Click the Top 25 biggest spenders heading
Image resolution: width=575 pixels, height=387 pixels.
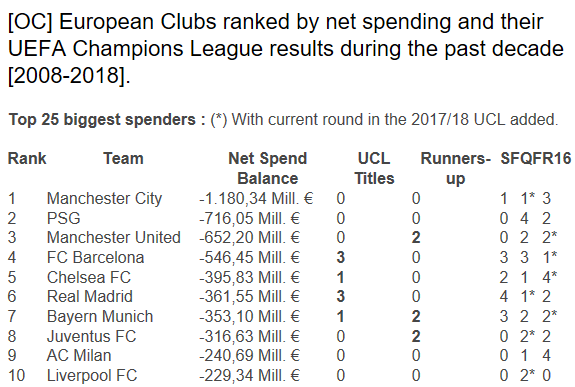coord(107,120)
